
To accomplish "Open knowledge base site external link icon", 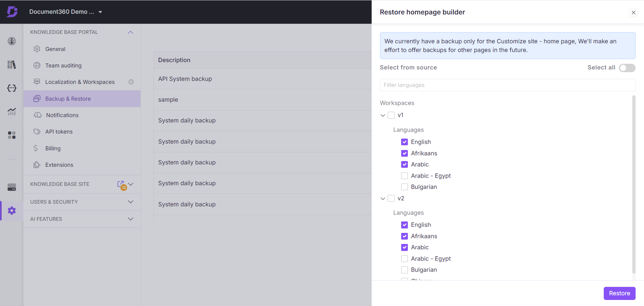I will tap(121, 184).
